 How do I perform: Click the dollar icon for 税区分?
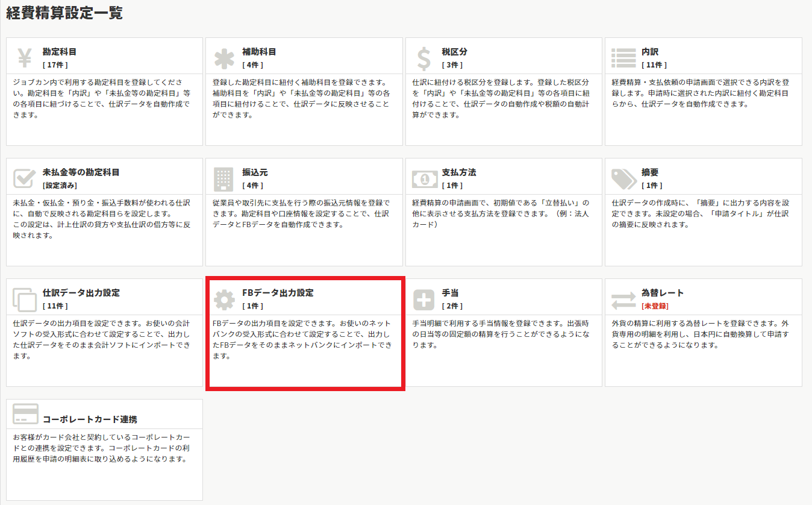pos(424,58)
